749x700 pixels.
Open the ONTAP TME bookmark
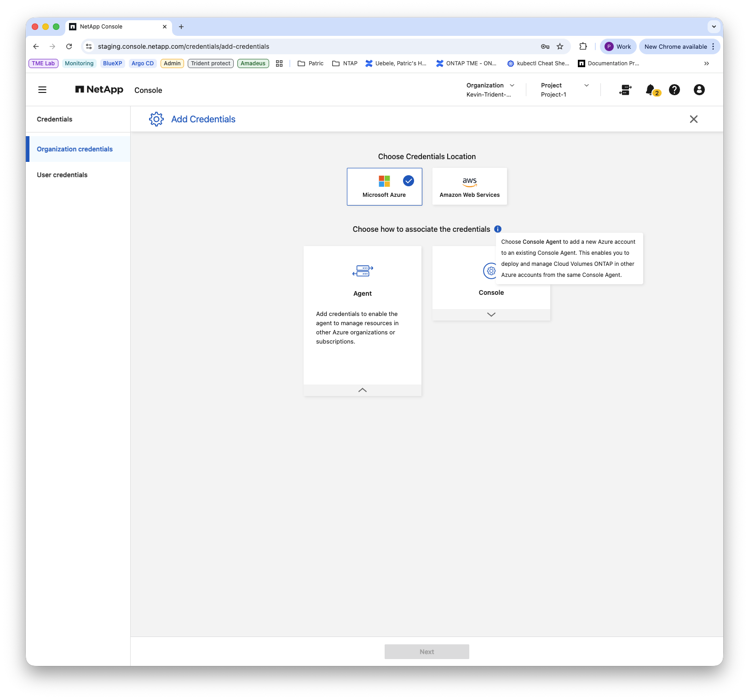tap(467, 63)
